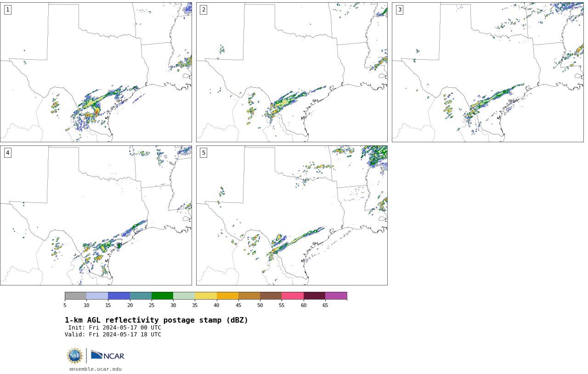Select the orange 40-45 dBZ swatch
Screen dimensions: 588x374
point(227,296)
